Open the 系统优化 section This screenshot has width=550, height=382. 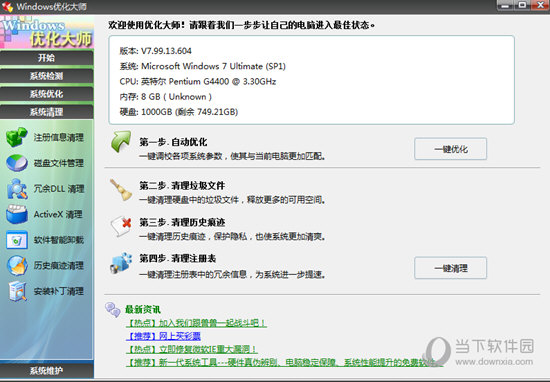point(47,94)
